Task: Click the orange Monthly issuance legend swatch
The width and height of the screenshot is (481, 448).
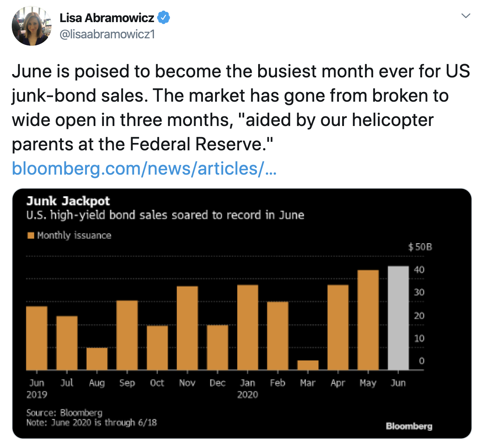Action: [x=31, y=235]
